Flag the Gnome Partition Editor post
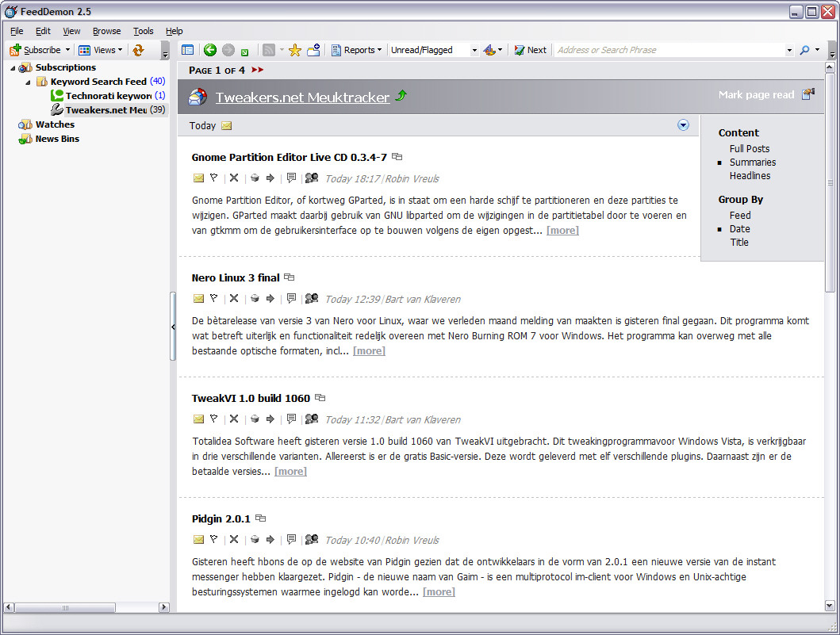This screenshot has width=840, height=635. click(213, 178)
